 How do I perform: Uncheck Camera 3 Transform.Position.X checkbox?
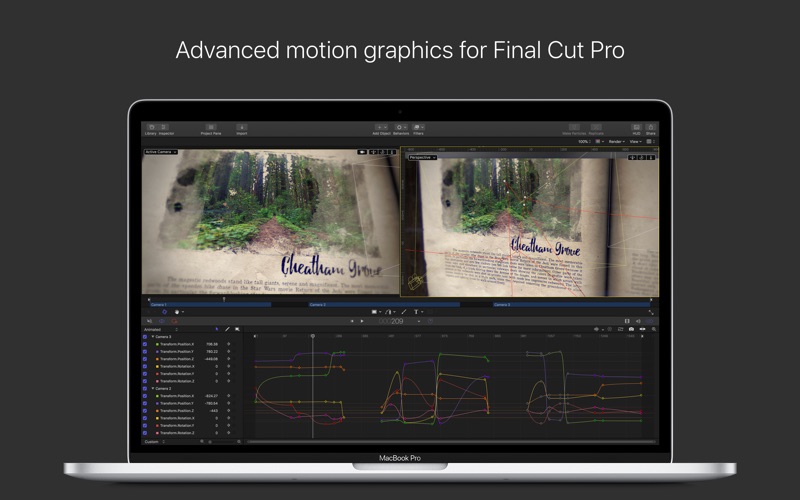coord(145,344)
